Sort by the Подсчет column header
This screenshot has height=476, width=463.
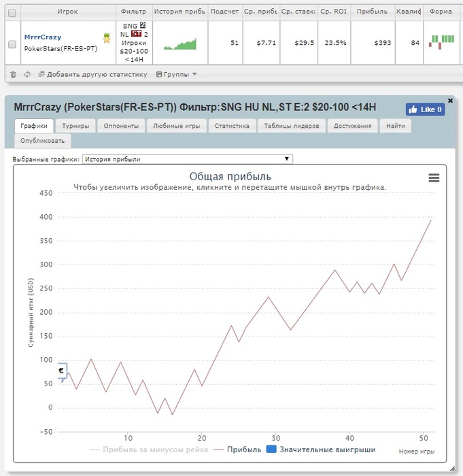[x=224, y=12]
